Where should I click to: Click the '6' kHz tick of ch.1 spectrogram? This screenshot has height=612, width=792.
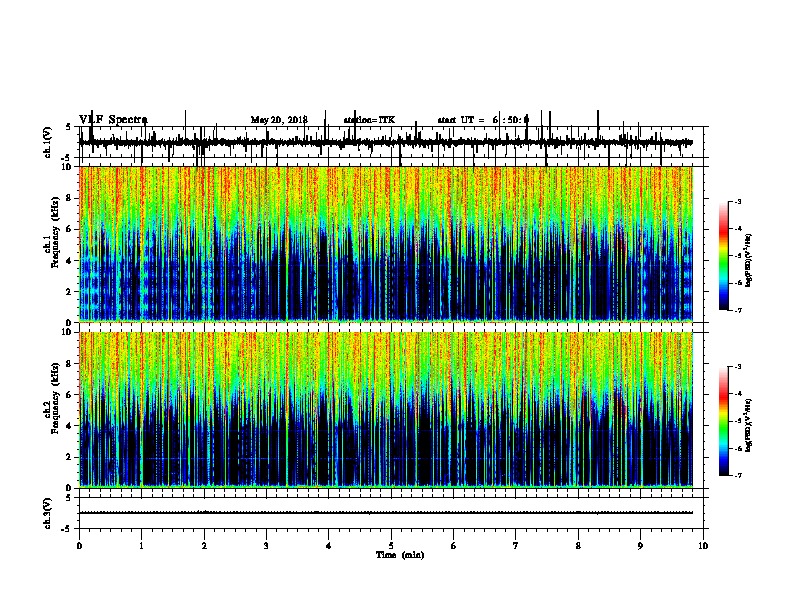[x=69, y=230]
